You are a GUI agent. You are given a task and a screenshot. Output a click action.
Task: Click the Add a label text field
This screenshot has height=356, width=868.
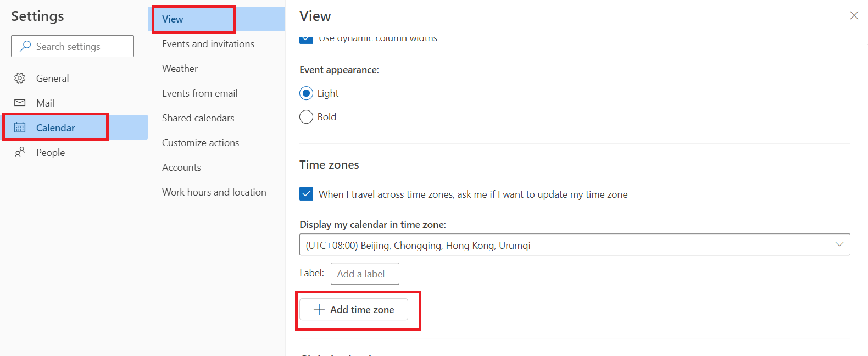(x=365, y=274)
